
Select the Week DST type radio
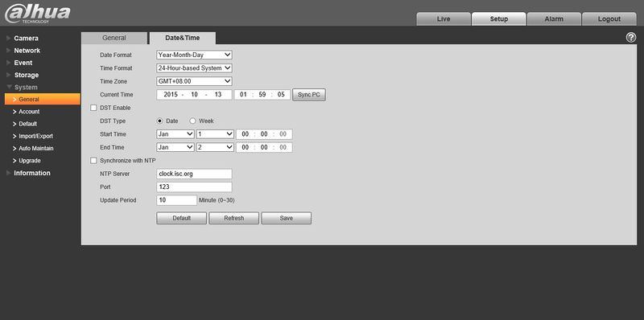pos(192,121)
